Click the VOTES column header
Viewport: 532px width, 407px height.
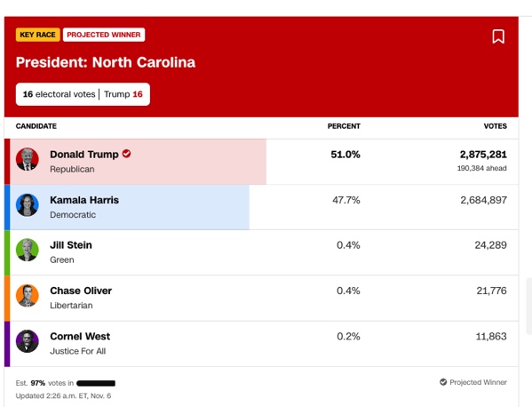pos(495,126)
